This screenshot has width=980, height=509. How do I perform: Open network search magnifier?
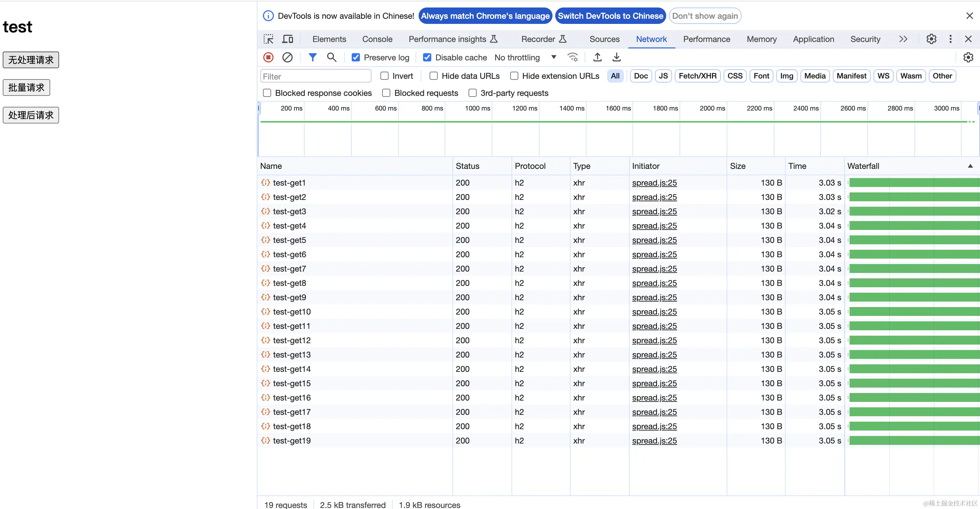[x=331, y=57]
